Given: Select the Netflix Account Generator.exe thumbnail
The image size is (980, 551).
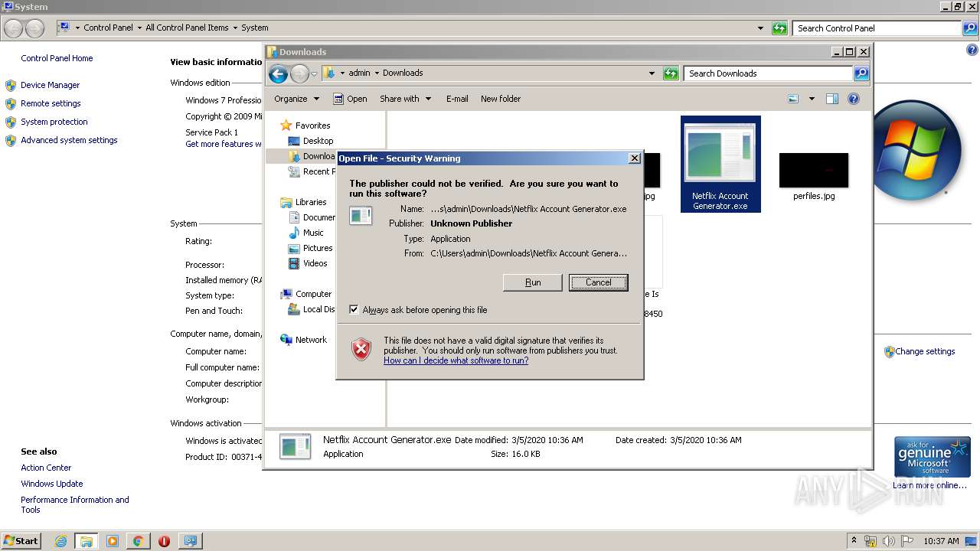Looking at the screenshot, I should click(720, 164).
